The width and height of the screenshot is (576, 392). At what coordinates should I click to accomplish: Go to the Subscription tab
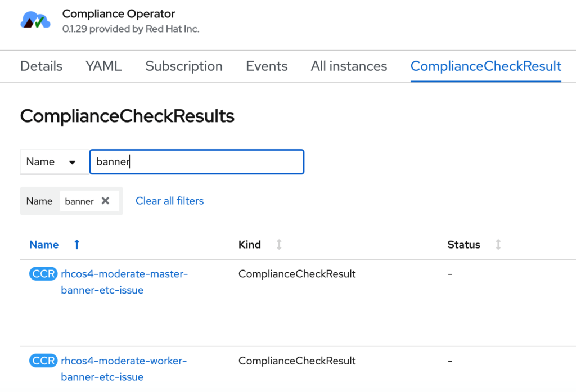tap(184, 66)
